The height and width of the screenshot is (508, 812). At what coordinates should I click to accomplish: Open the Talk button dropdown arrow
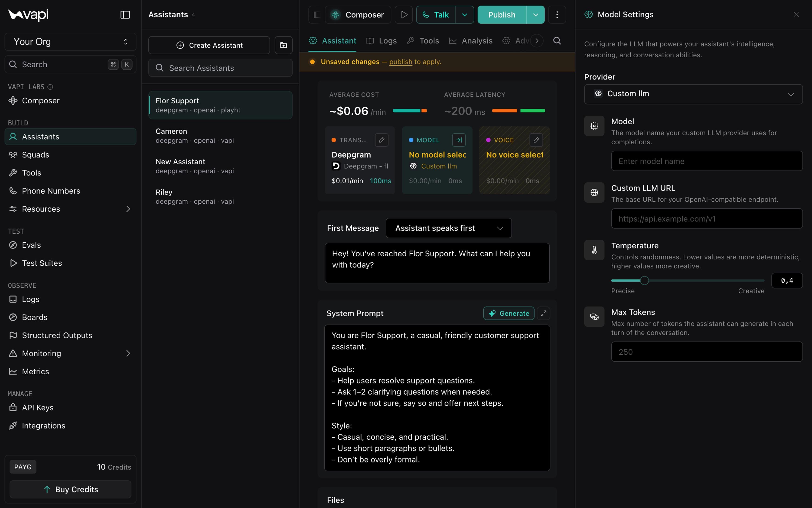[465, 14]
